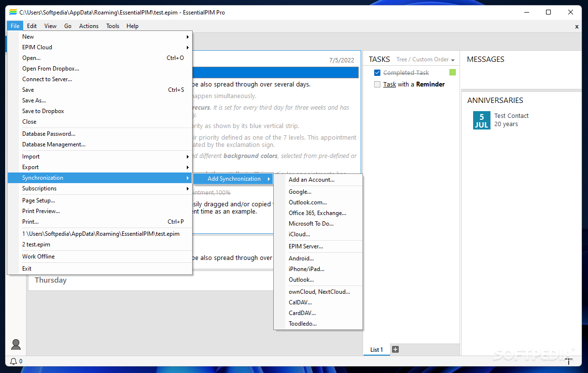Choose CalDAV...
Viewport: 588px width, 373px height.
(x=318, y=302)
